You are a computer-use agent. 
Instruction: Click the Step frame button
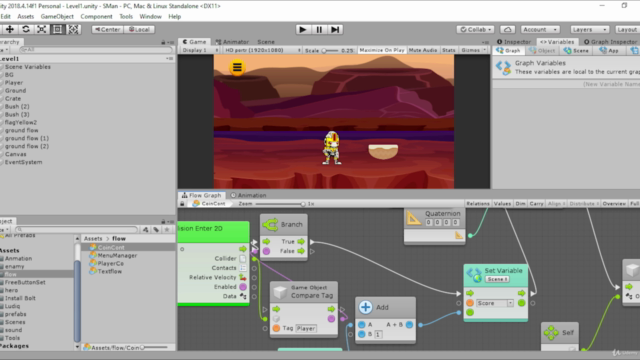[x=335, y=29]
